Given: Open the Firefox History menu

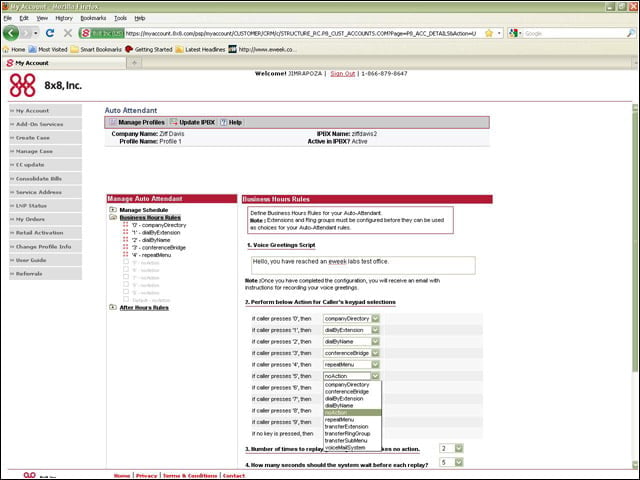Looking at the screenshot, I should coord(64,18).
